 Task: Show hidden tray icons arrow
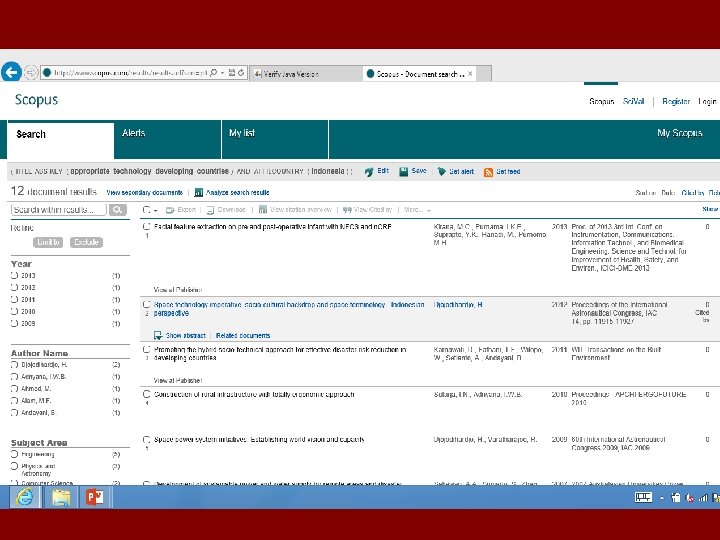662,498
